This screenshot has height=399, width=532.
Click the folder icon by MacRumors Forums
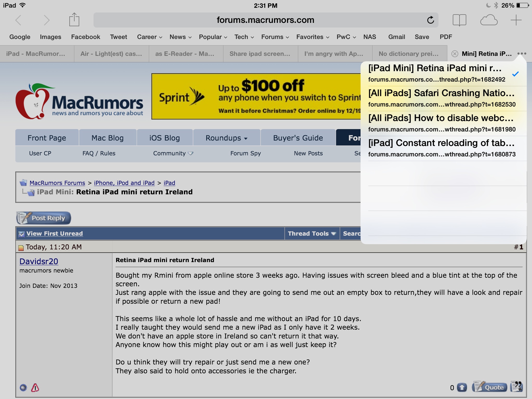[23, 183]
